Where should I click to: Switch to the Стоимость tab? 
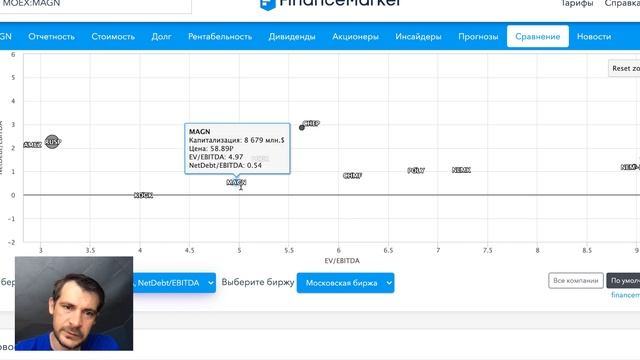(113, 36)
